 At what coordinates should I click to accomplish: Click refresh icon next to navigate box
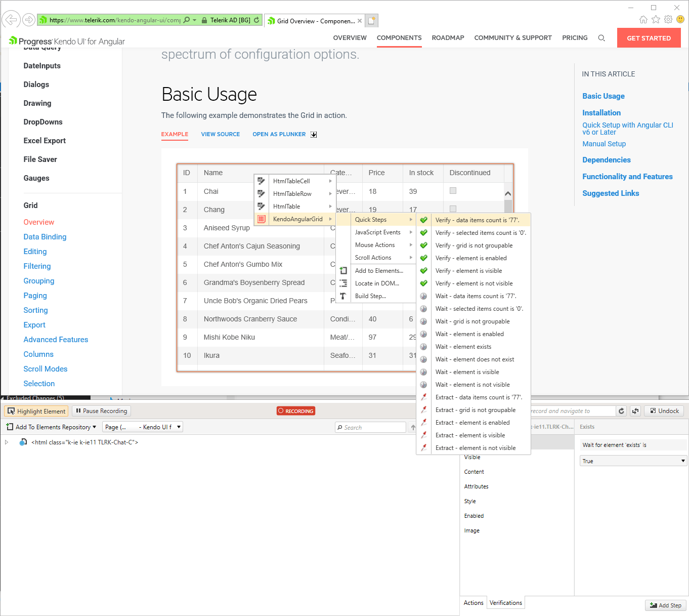point(622,411)
